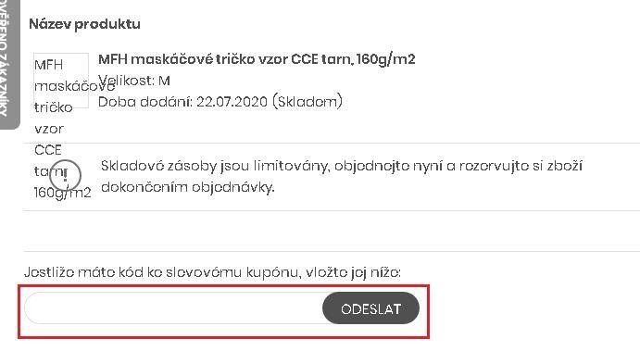Open the MFH maskáčové tričko product title
This screenshot has width=640, height=364.
point(257,59)
